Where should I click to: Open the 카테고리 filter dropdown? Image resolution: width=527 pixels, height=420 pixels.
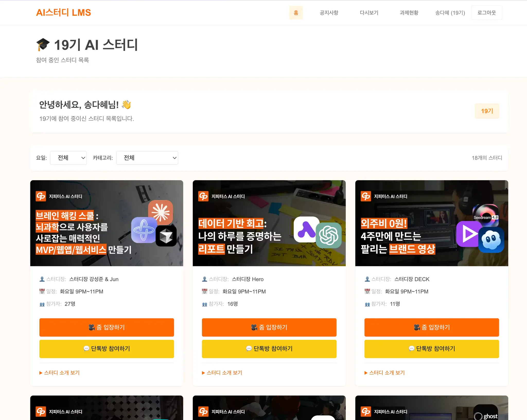[147, 158]
